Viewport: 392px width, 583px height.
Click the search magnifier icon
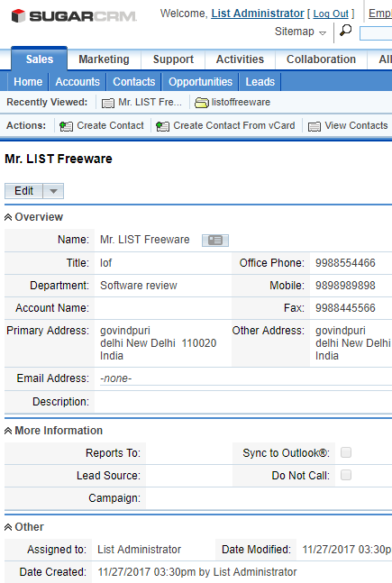click(x=345, y=31)
